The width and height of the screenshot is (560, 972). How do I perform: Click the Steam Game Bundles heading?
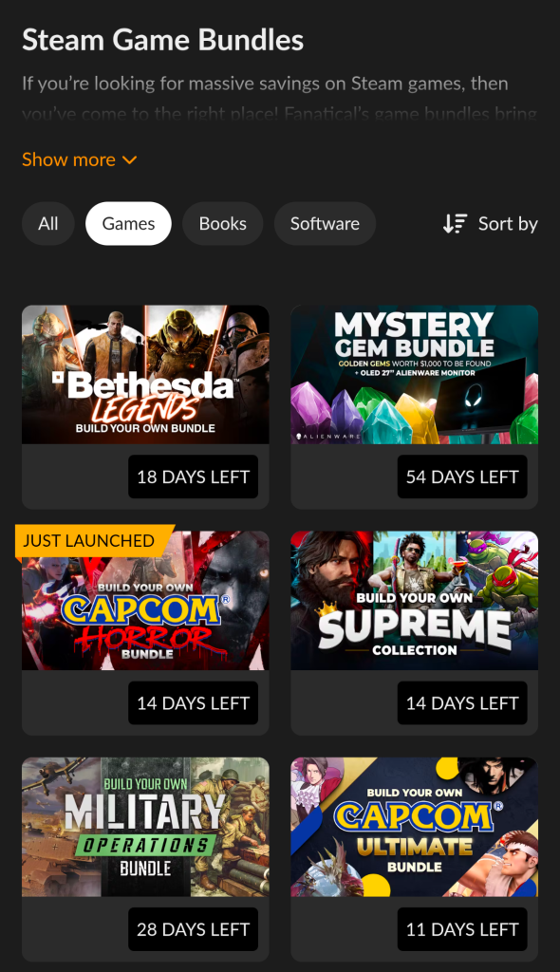click(x=163, y=40)
